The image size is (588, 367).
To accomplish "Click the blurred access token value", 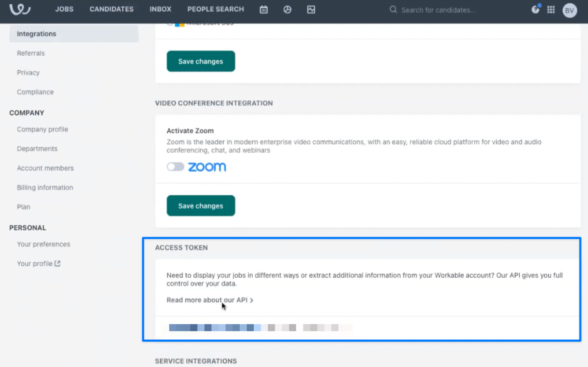I will point(261,328).
